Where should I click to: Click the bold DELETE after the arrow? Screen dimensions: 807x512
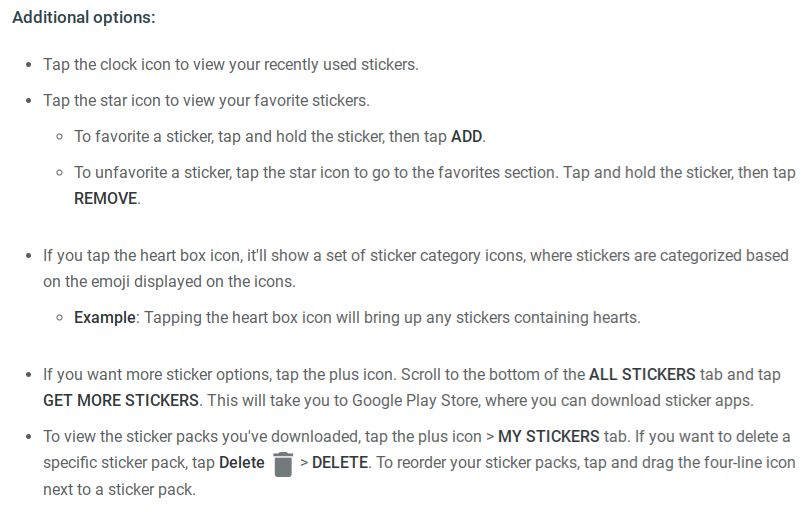[x=340, y=462]
